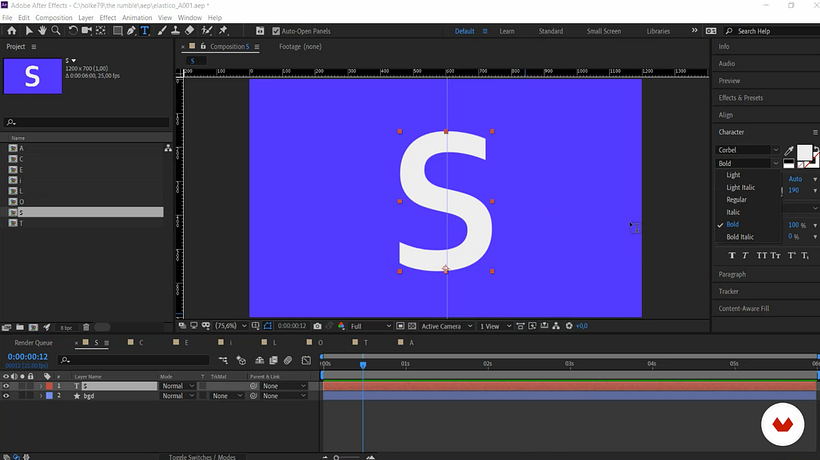Select the Selection arrow tool
This screenshot has height=460, width=820.
coord(29,31)
